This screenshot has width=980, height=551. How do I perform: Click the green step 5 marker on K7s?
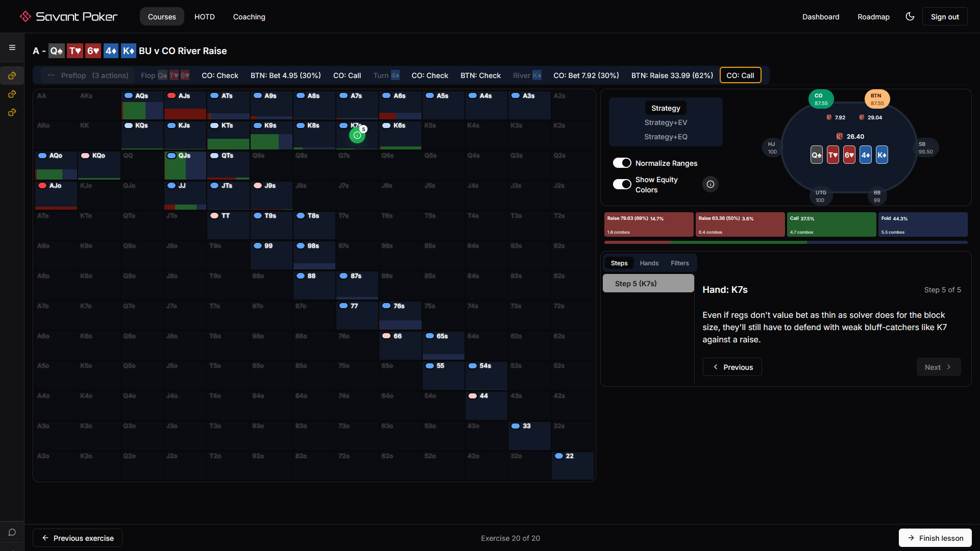coord(357,135)
